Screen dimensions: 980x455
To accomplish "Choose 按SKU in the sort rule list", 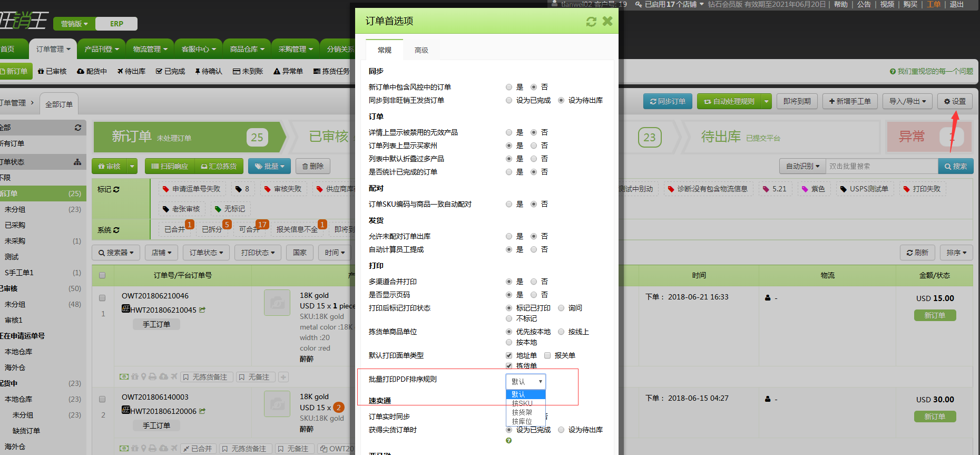I will [x=526, y=403].
